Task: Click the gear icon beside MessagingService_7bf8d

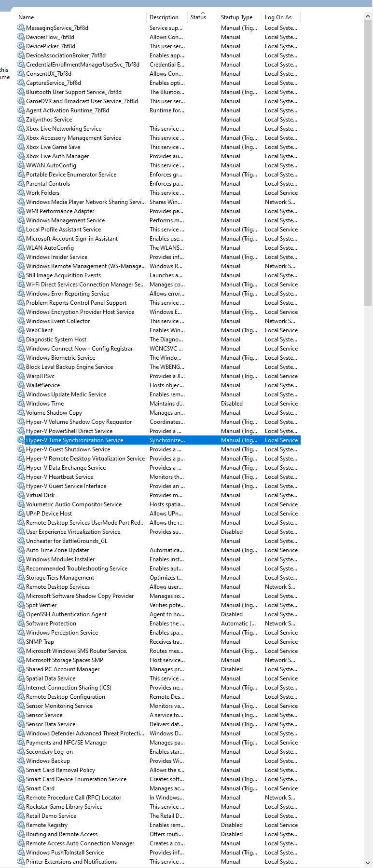Action: click(x=21, y=28)
